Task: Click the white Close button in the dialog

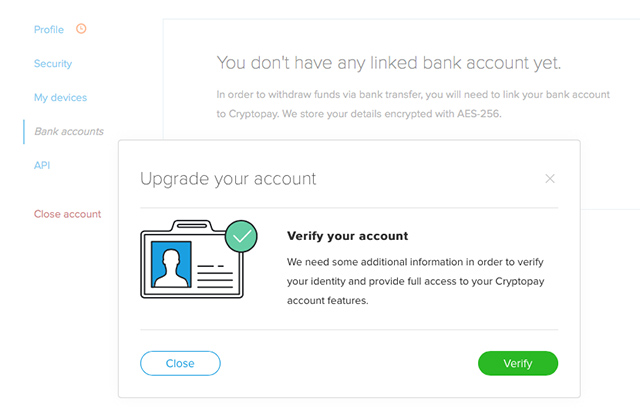Action: coord(180,363)
